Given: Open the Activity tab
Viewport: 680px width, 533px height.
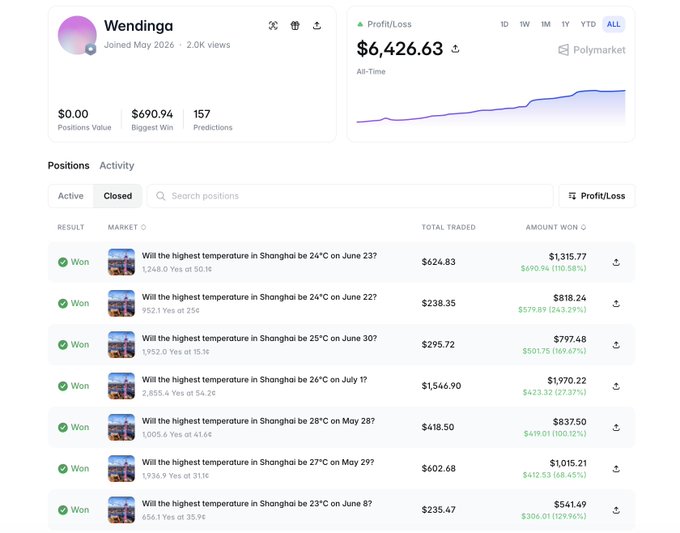Looking at the screenshot, I should [117, 166].
